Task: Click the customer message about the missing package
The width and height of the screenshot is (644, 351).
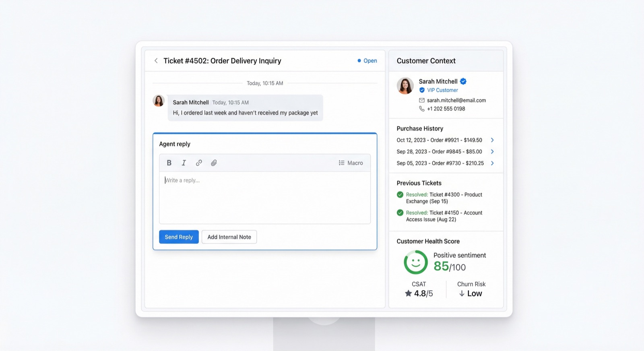Action: click(x=245, y=108)
